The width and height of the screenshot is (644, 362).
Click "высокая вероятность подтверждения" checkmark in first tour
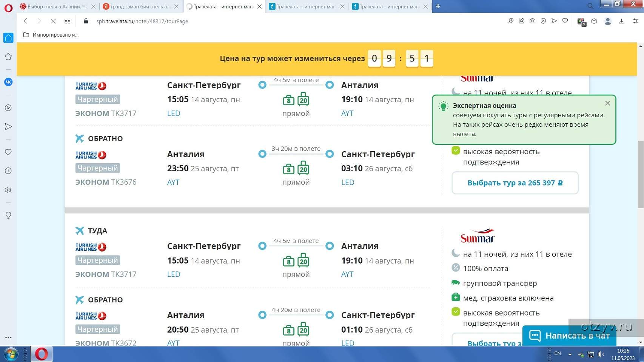tap(456, 151)
